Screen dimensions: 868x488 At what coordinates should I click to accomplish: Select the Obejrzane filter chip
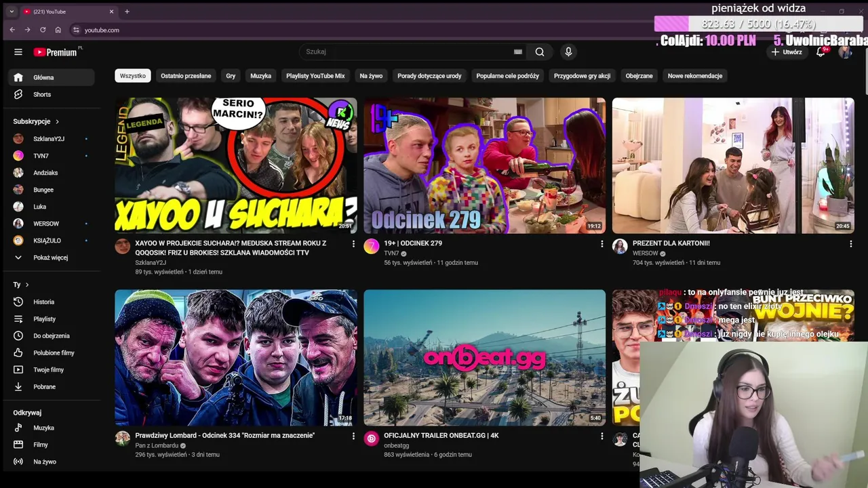pyautogui.click(x=639, y=76)
